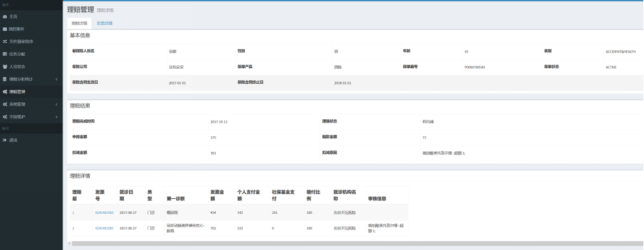Open claim layer link 2
Screen dimensions: 644x250
click(73, 228)
